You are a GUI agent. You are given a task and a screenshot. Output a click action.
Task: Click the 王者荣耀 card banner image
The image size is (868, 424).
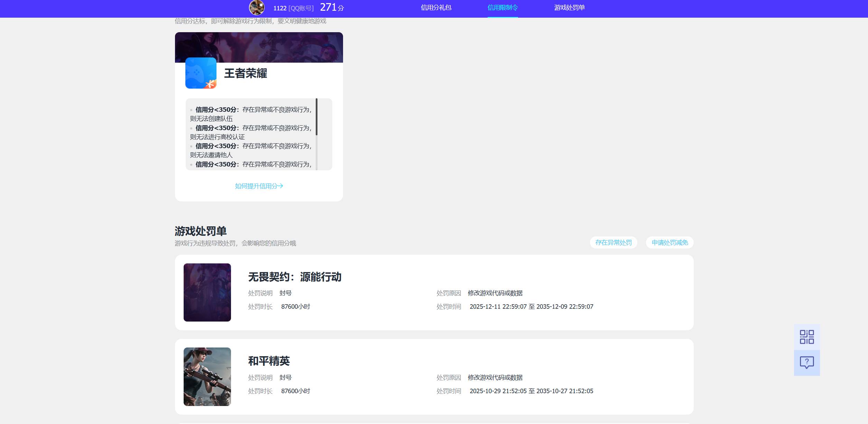pyautogui.click(x=259, y=47)
